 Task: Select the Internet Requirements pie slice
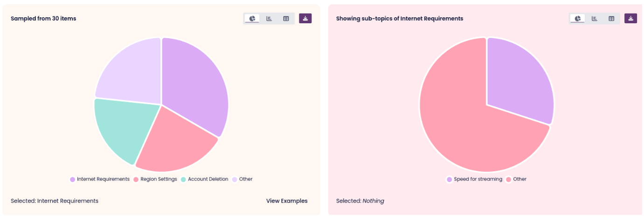point(196,84)
